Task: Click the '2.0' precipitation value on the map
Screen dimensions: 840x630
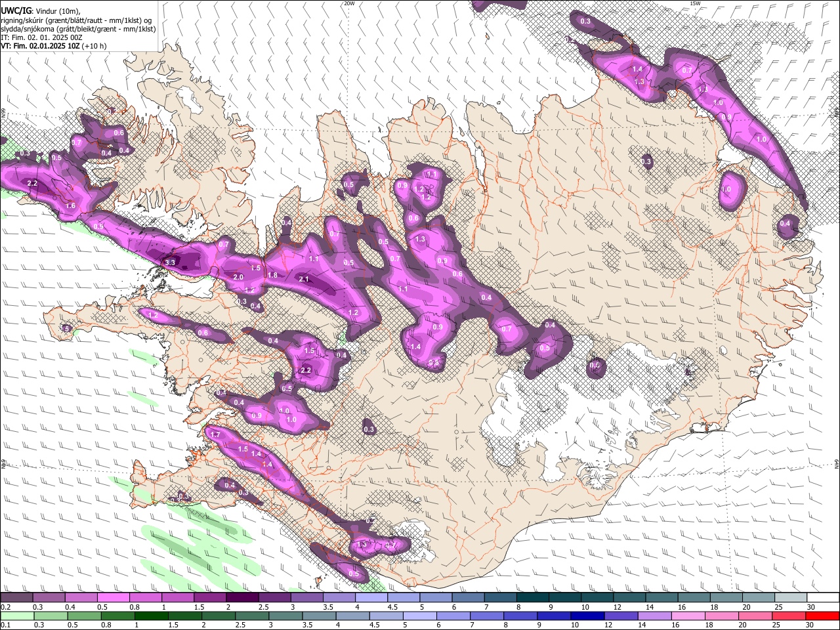Action: point(239,278)
